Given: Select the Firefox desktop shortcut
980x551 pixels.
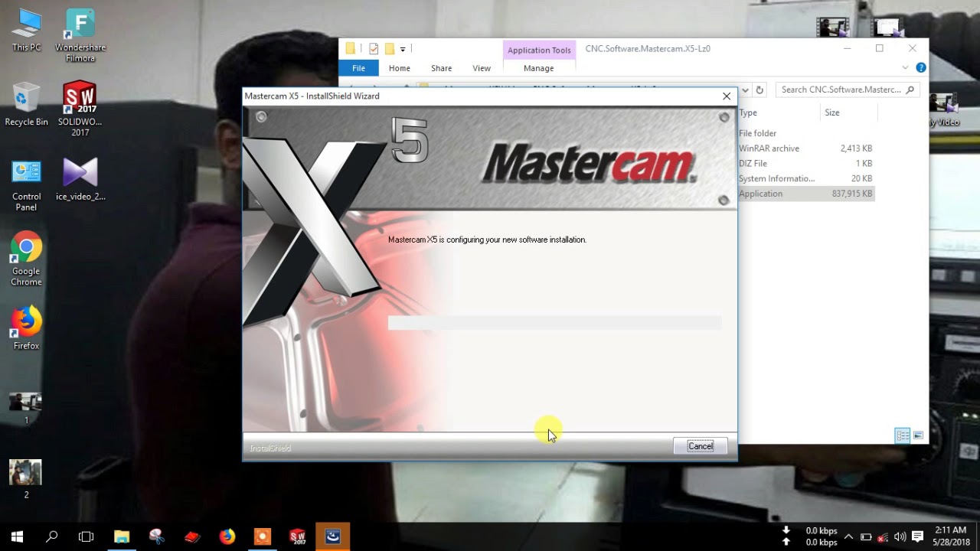Looking at the screenshot, I should (x=26, y=328).
